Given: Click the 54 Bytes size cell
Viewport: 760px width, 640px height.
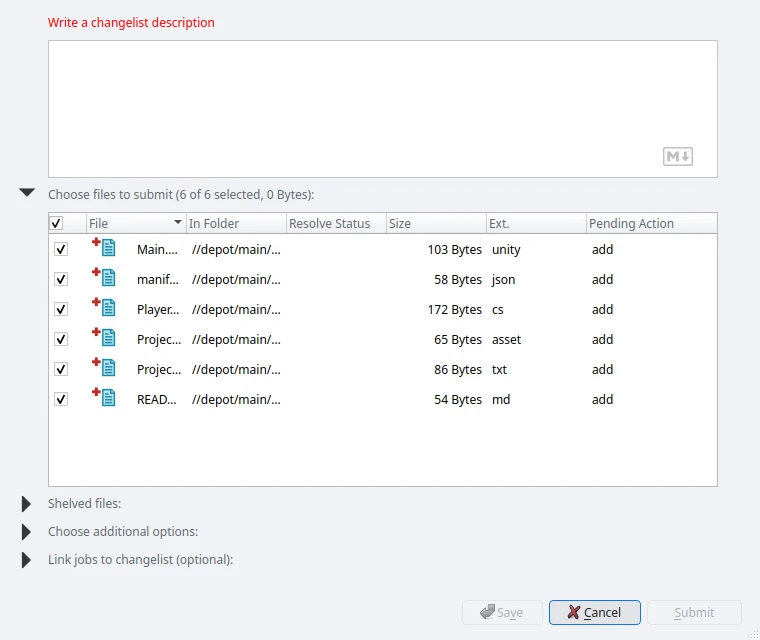Looking at the screenshot, I should pyautogui.click(x=458, y=400).
